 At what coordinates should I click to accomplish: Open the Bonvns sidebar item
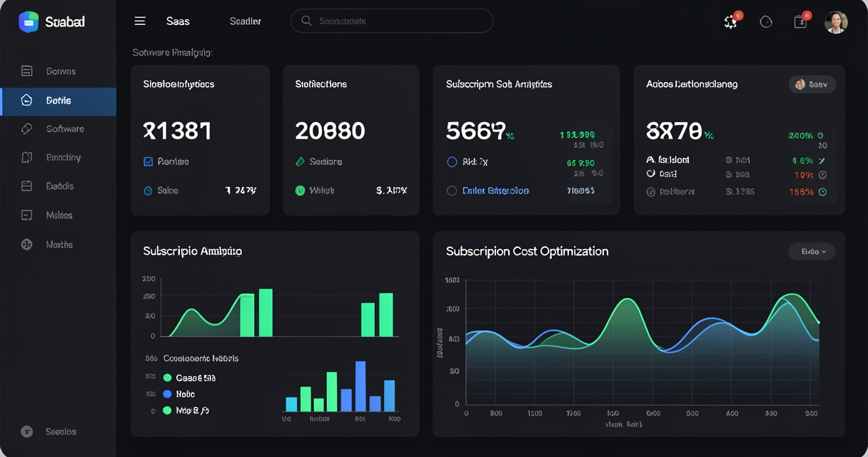[x=58, y=71]
